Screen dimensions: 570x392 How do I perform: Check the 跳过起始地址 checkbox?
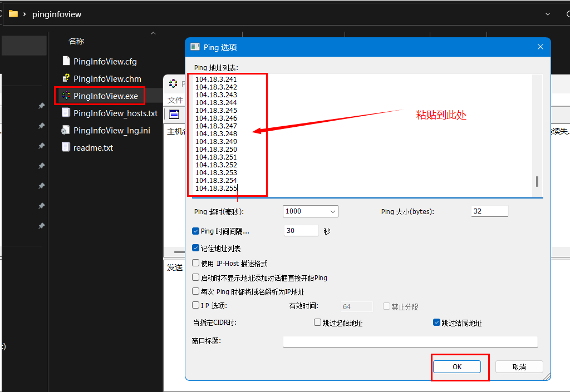[x=317, y=322]
